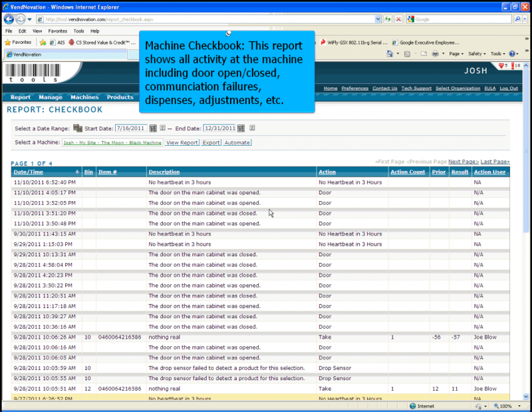532x412 pixels.
Task: Open the recent pages dropdown beside Forward
Action: pyautogui.click(x=29, y=19)
